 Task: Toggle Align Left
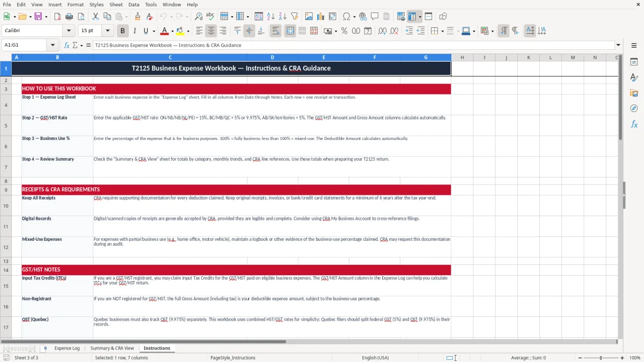click(199, 31)
